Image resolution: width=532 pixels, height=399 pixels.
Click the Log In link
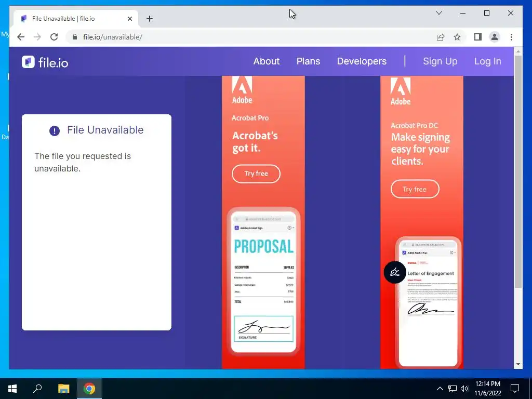point(487,61)
